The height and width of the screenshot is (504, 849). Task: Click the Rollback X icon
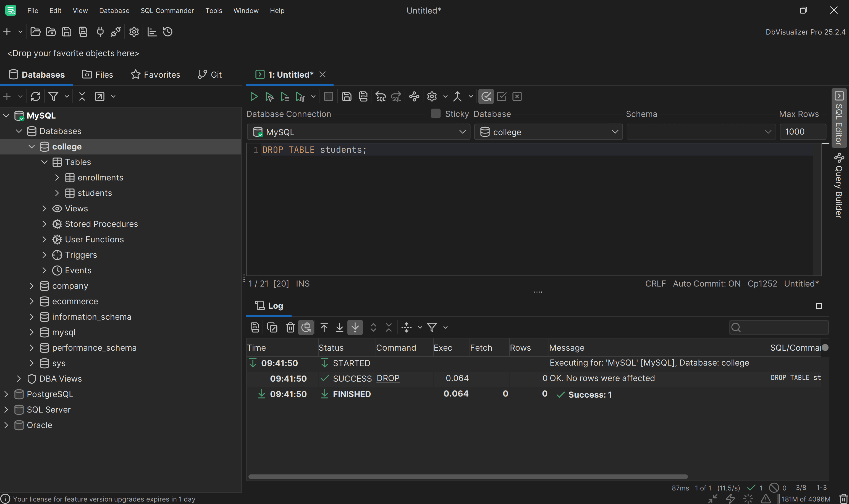(x=517, y=96)
